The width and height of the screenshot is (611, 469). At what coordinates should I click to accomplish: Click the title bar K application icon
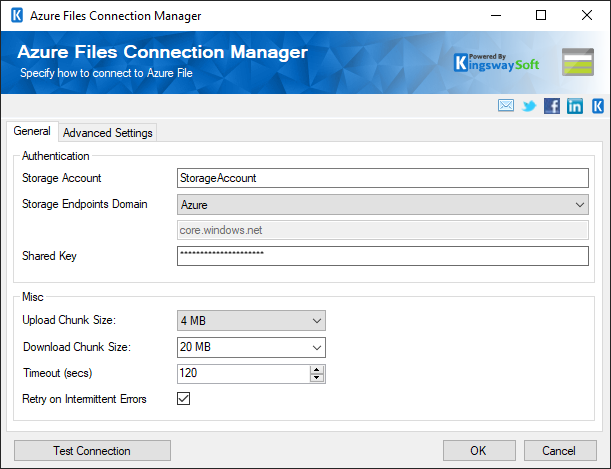click(17, 16)
